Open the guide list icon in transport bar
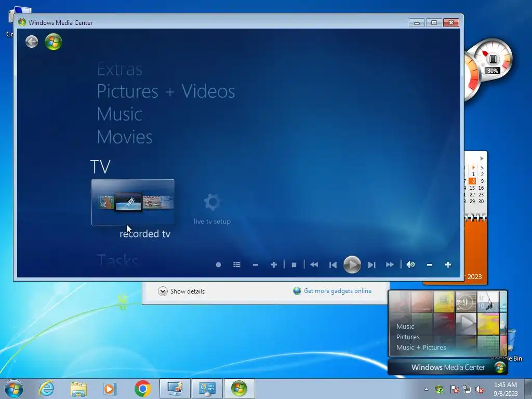The image size is (532, 399). pos(237,264)
